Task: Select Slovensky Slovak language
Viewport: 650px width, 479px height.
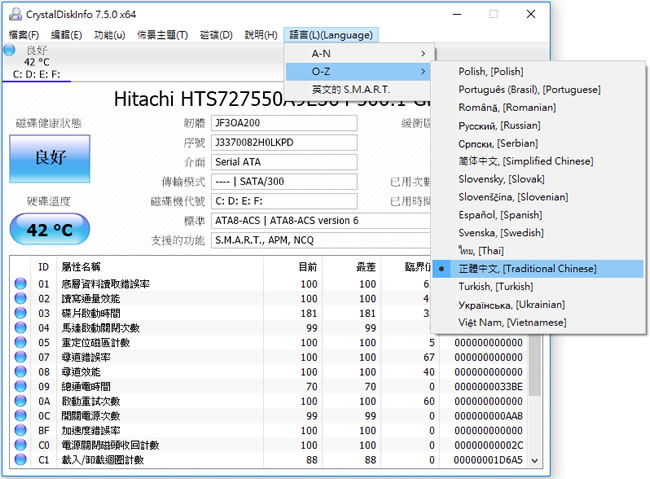Action: 538,179
